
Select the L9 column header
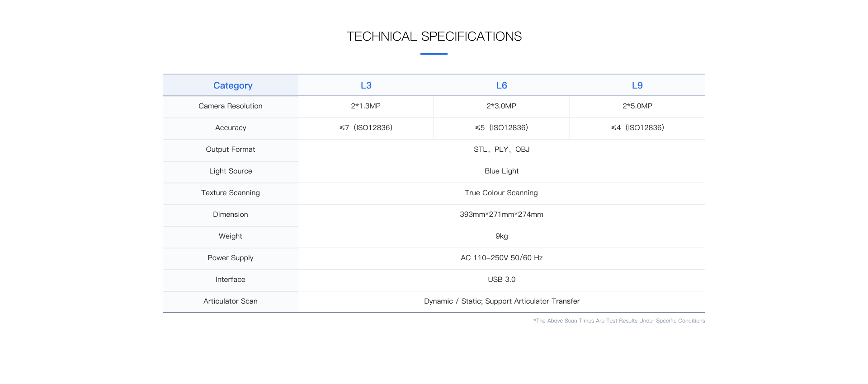coord(637,85)
